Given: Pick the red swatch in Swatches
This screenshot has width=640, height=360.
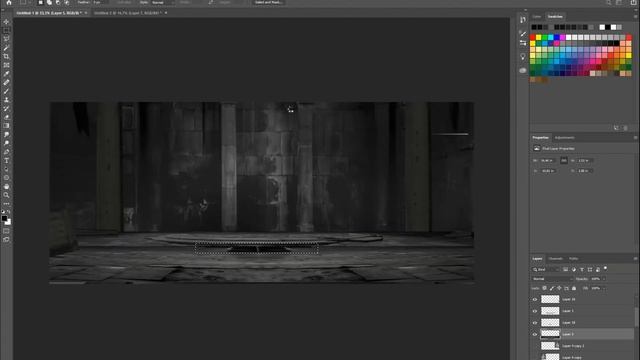Looking at the screenshot, I should (x=533, y=38).
